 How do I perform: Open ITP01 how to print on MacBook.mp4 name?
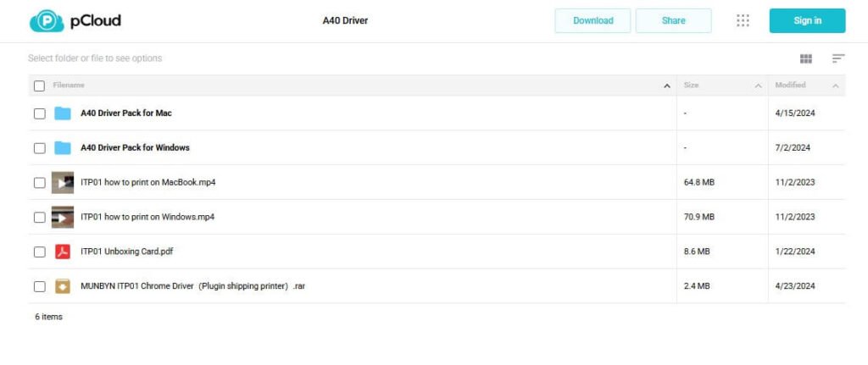(x=147, y=182)
